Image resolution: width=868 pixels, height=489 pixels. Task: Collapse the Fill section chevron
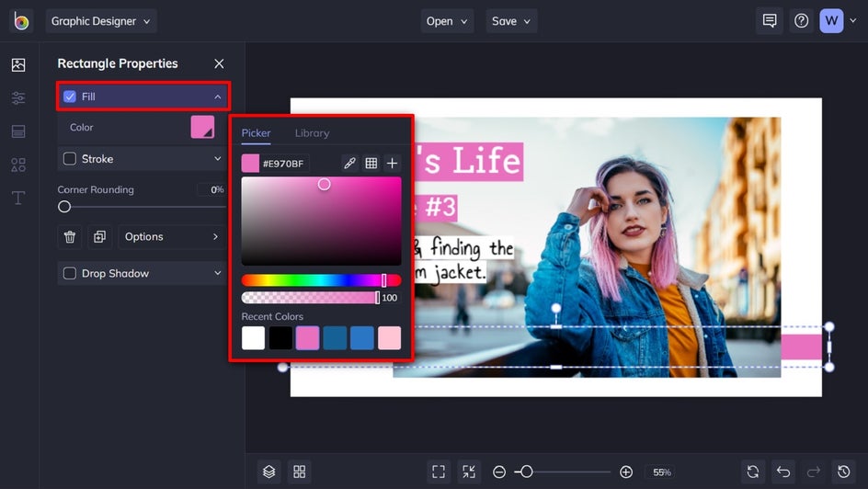click(x=218, y=97)
